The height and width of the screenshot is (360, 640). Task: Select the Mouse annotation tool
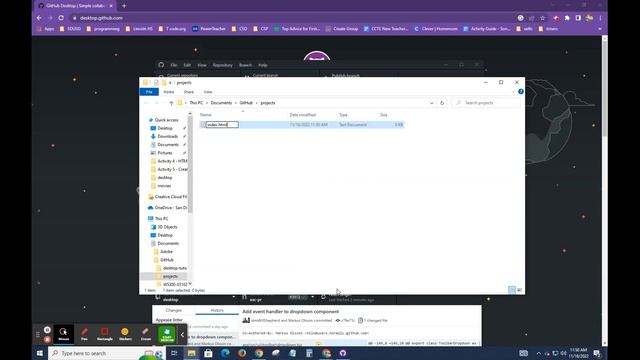[x=64, y=334]
